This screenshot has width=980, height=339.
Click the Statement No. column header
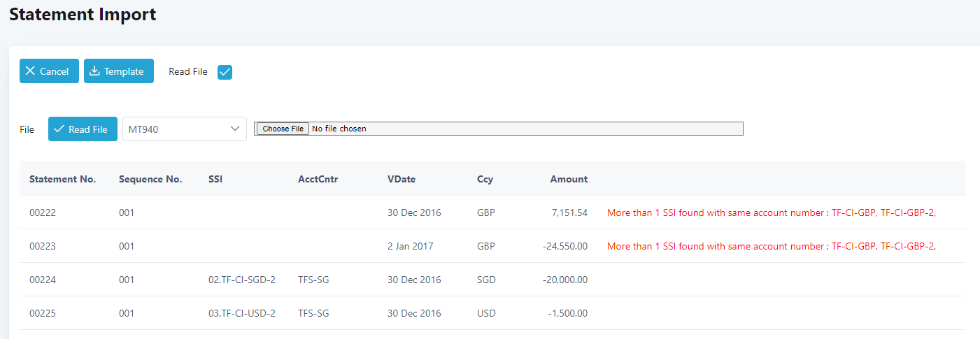[x=62, y=179]
